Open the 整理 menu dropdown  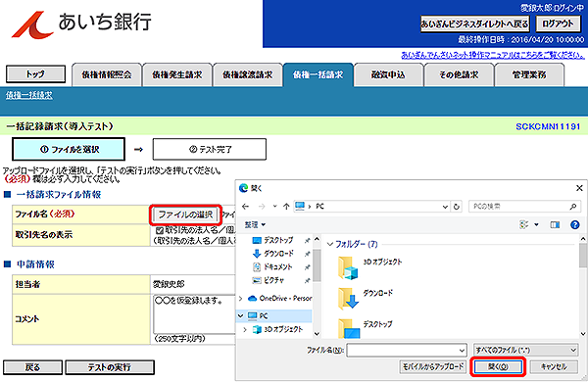[x=255, y=224]
